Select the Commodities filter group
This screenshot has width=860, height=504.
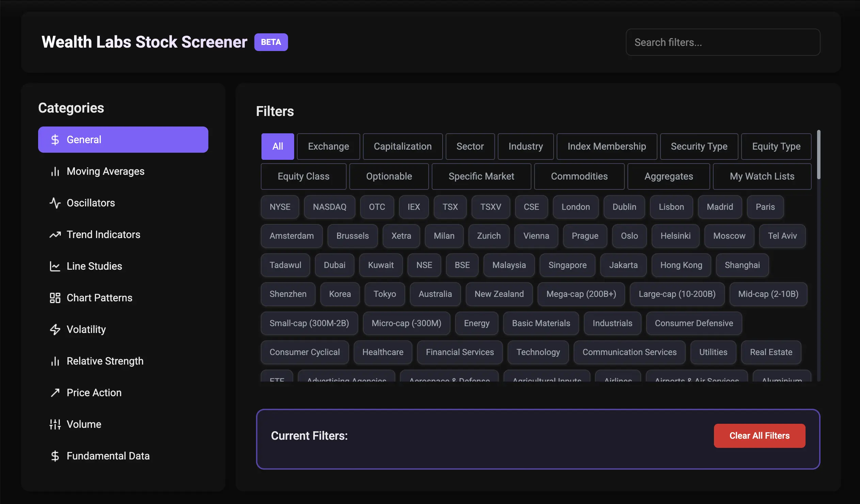(579, 176)
